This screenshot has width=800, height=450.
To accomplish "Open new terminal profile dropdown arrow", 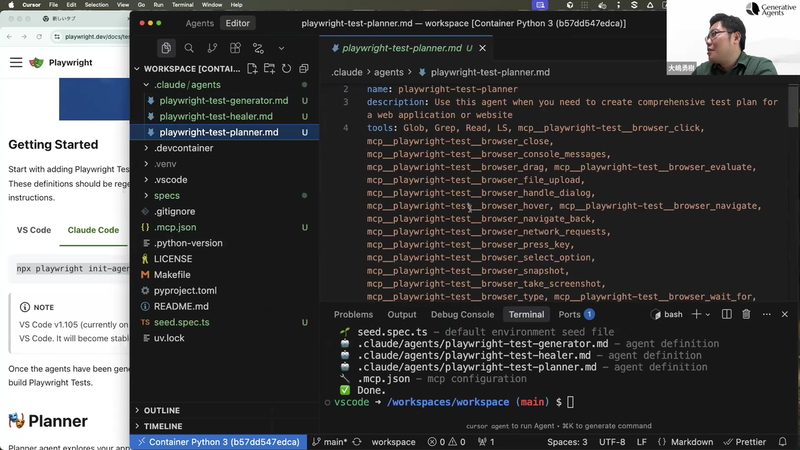I will tap(708, 315).
